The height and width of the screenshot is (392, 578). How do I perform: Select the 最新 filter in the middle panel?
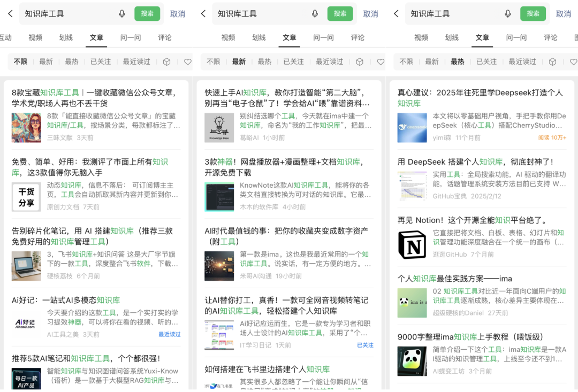239,62
